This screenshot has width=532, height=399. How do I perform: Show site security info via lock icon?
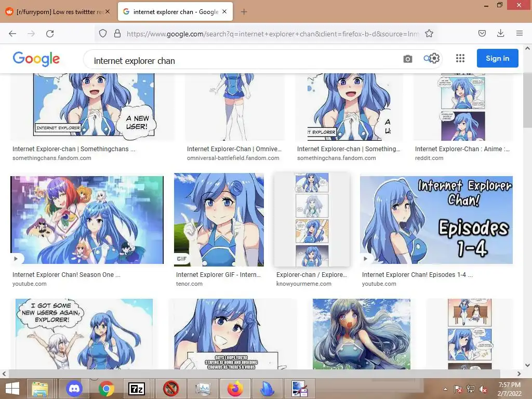click(x=117, y=34)
